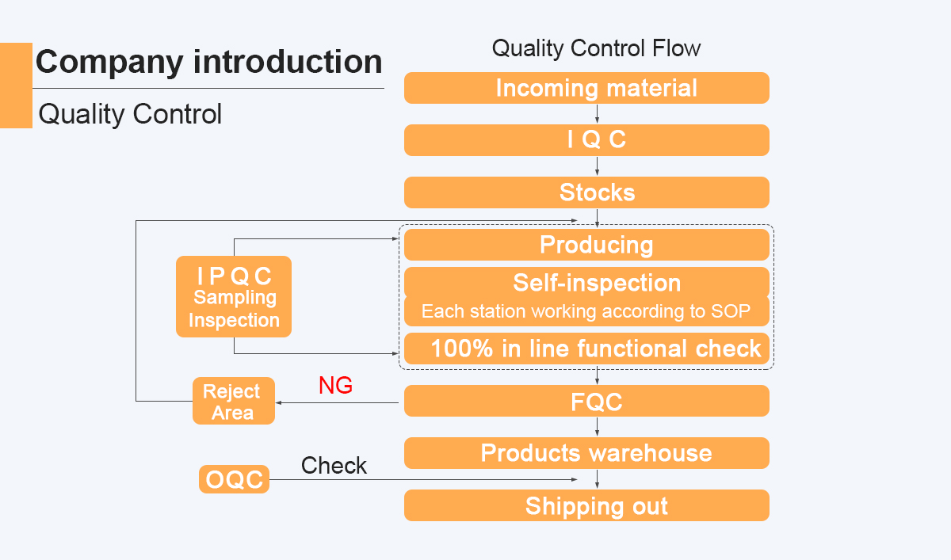Click the Self-inspection box
Viewport: 951px width, 560px height.
click(x=586, y=282)
